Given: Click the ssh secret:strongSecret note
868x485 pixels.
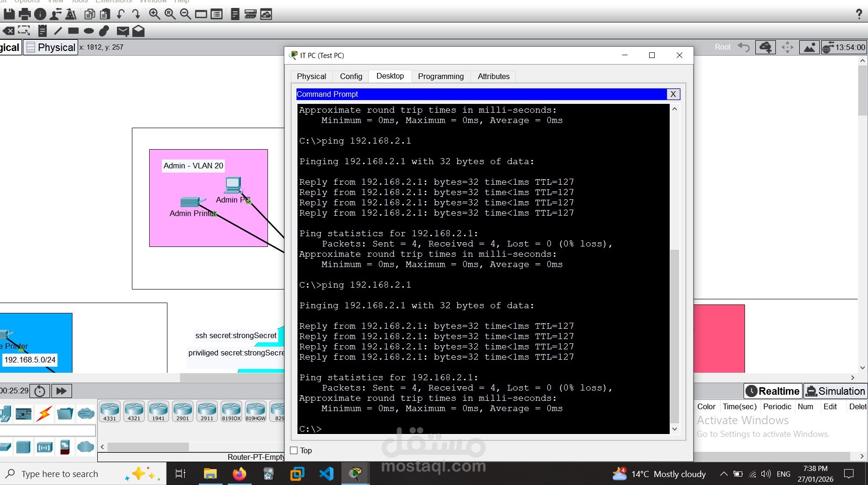Looking at the screenshot, I should point(236,335).
